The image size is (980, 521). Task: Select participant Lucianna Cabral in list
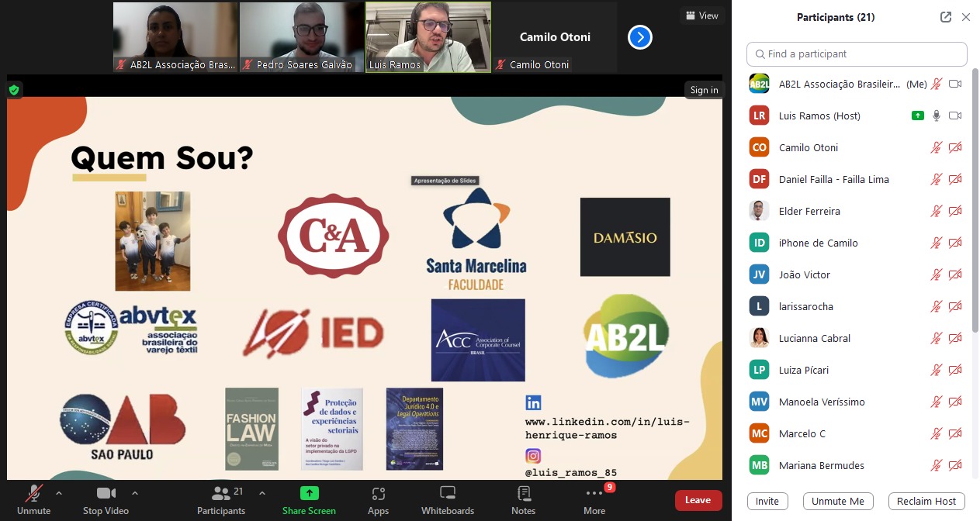(857, 338)
